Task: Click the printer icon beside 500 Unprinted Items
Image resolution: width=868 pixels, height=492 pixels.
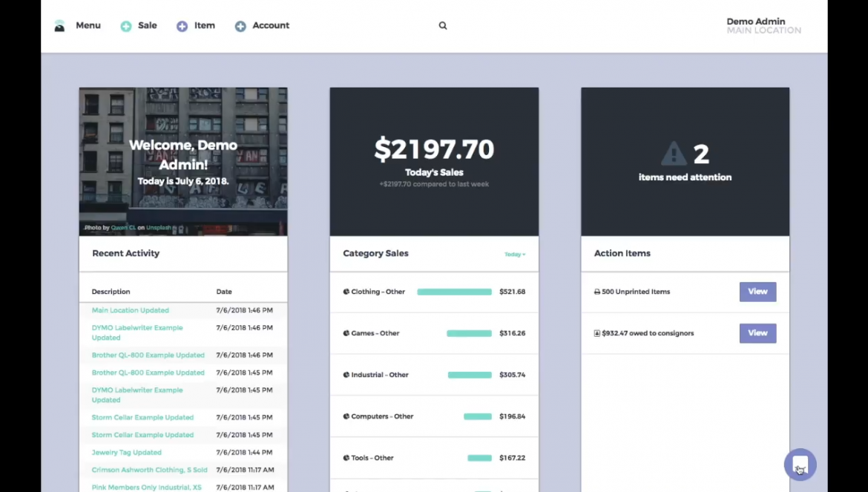Action: [x=596, y=292]
